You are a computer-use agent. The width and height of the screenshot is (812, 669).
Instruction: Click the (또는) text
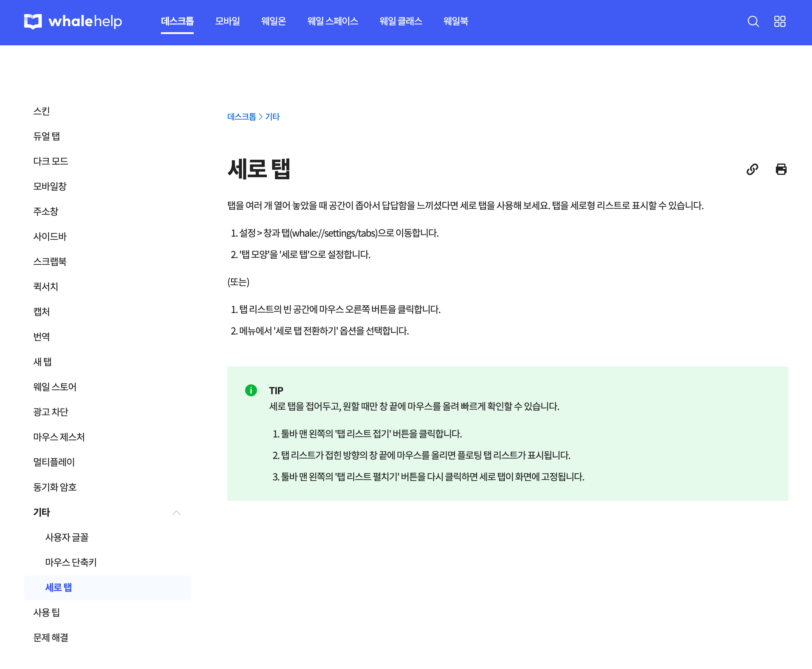click(x=238, y=282)
